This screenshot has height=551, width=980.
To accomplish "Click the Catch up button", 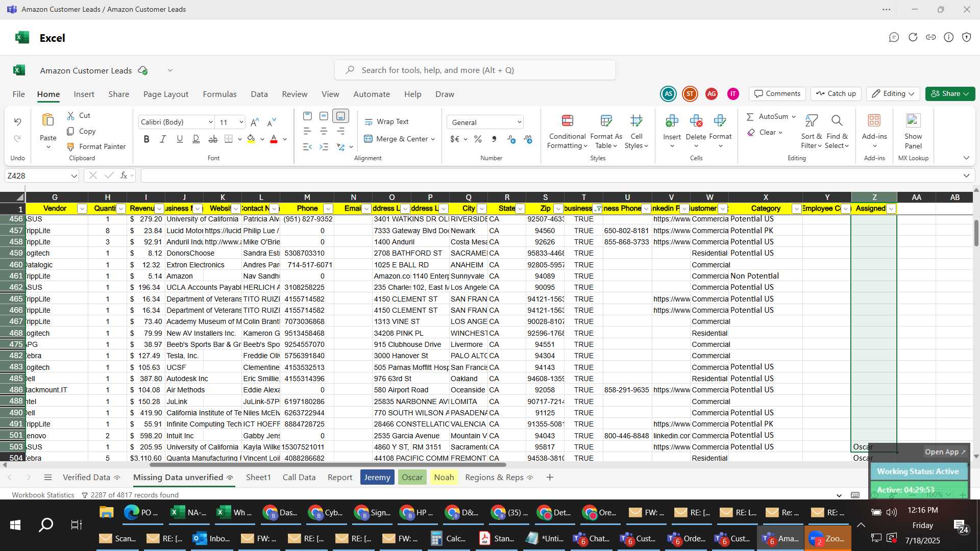I will (x=836, y=94).
